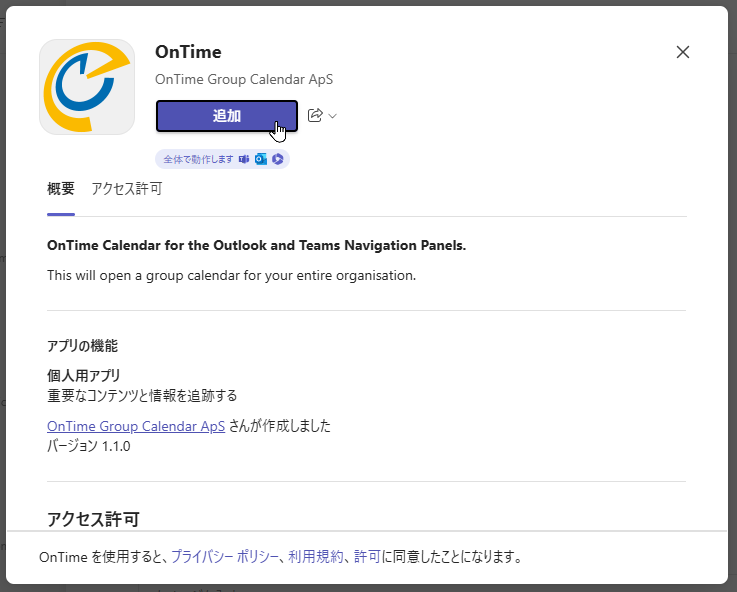737x592 pixels.
Task: Open the 許可 link in the footer
Action: (x=367, y=557)
